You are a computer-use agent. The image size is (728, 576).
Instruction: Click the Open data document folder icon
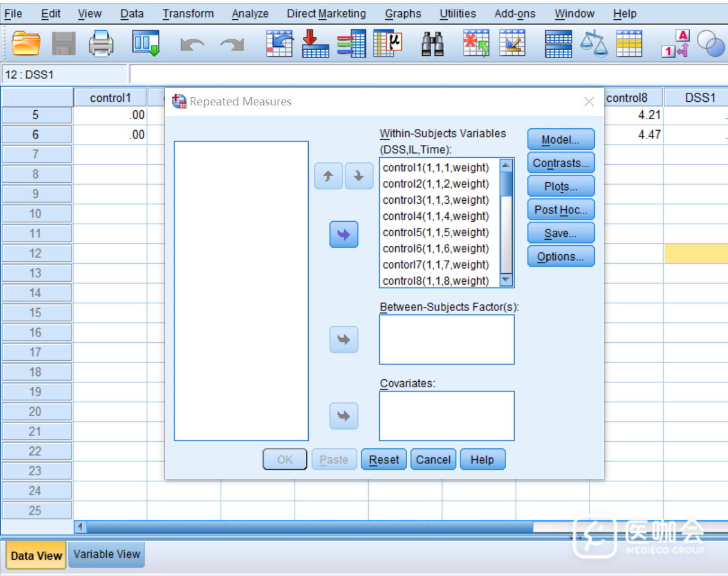coord(26,44)
